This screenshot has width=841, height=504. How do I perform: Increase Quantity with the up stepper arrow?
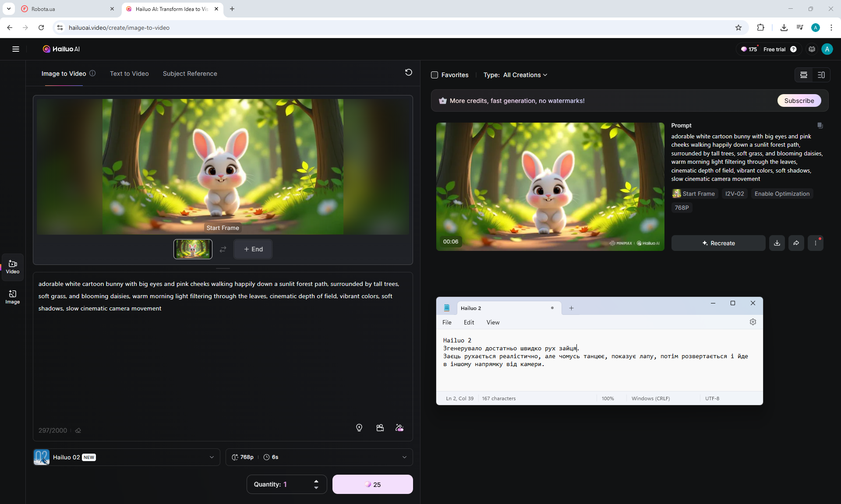(316, 481)
